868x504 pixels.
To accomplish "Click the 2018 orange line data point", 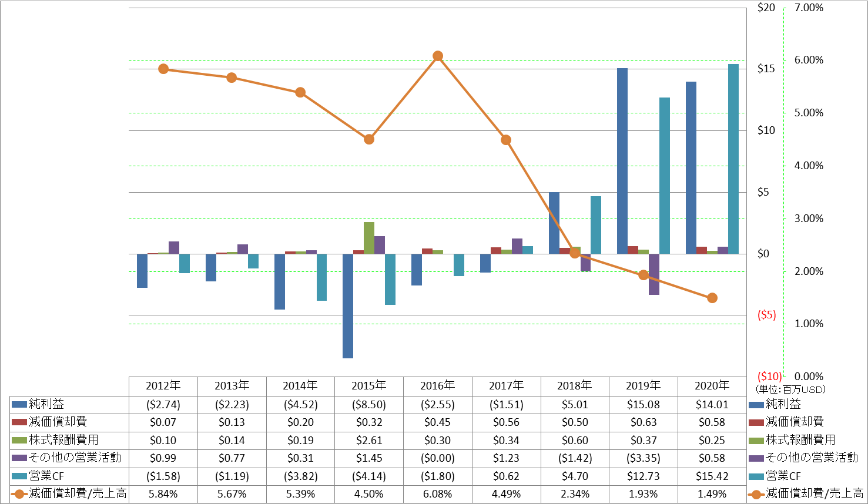I will (575, 253).
